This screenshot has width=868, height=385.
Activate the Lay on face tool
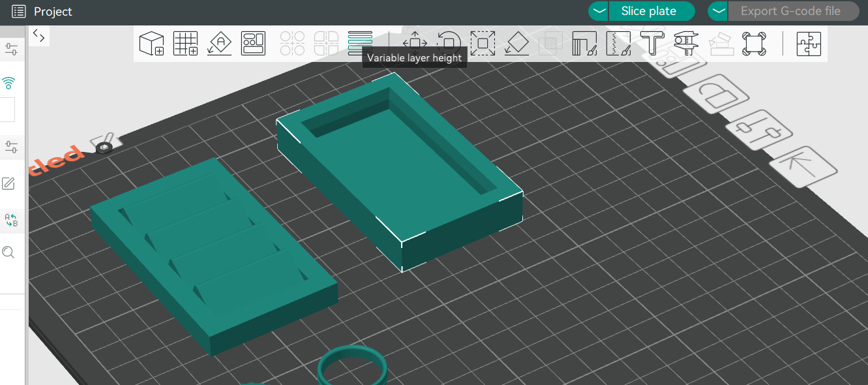pos(516,44)
